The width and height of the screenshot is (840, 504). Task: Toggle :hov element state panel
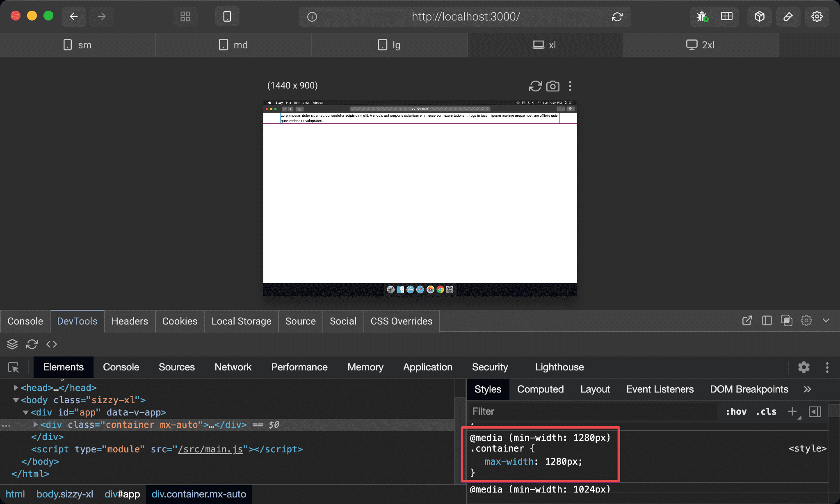coord(736,411)
